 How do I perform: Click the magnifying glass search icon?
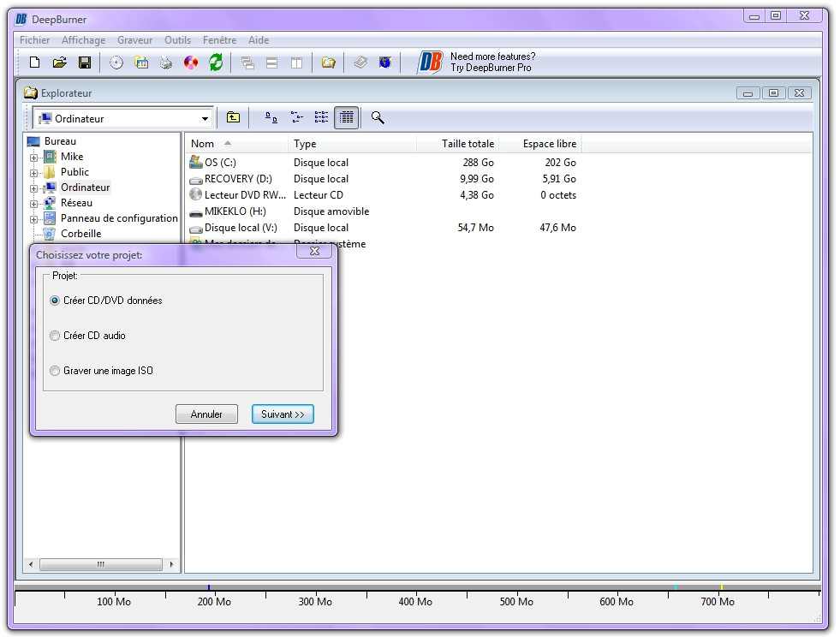click(378, 118)
